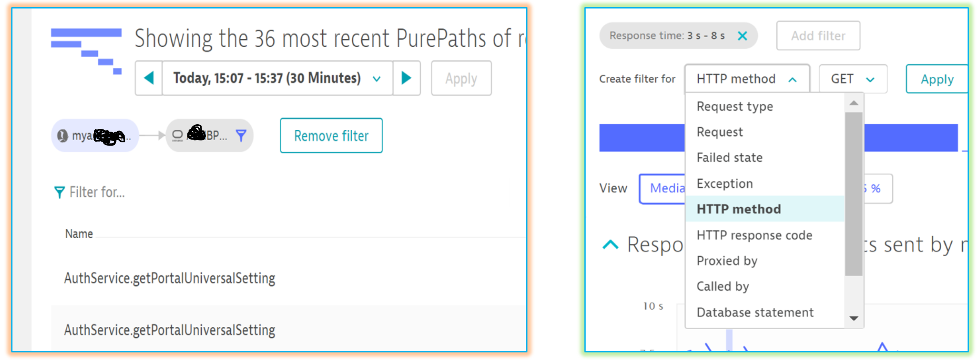Click the Filter for funnel icon
Viewport: 980px width, 363px height.
pyautogui.click(x=59, y=192)
